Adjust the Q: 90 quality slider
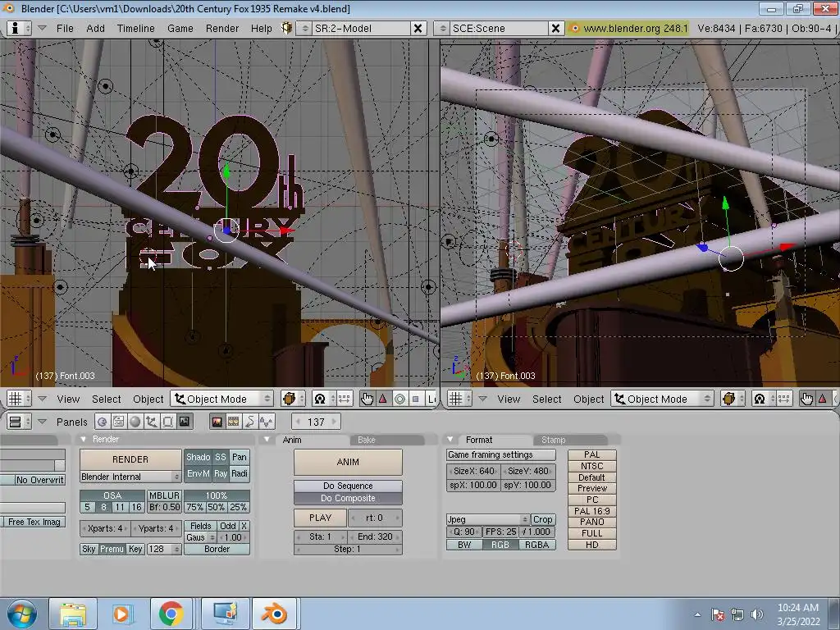The height and width of the screenshot is (630, 840). (x=463, y=532)
